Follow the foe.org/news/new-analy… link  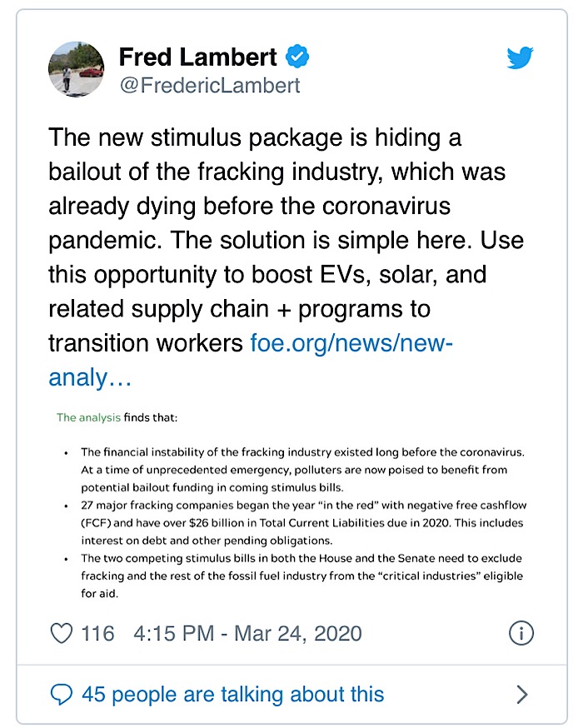click(351, 343)
